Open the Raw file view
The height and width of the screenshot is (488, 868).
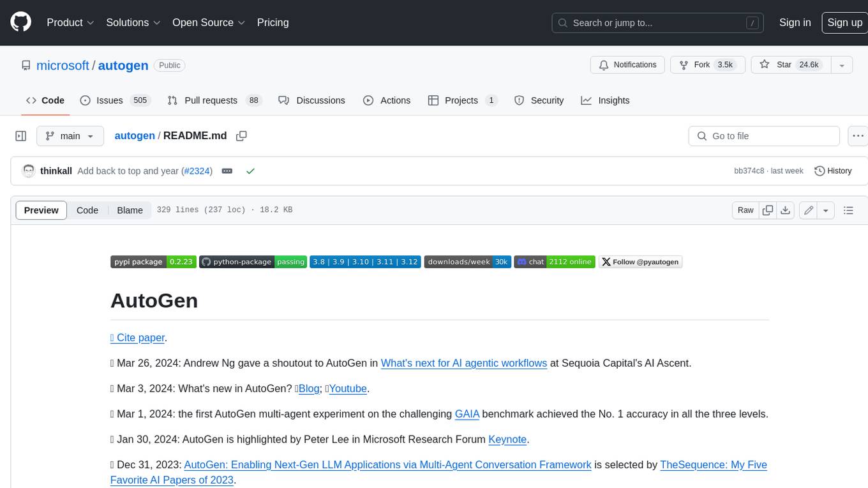pyautogui.click(x=745, y=210)
